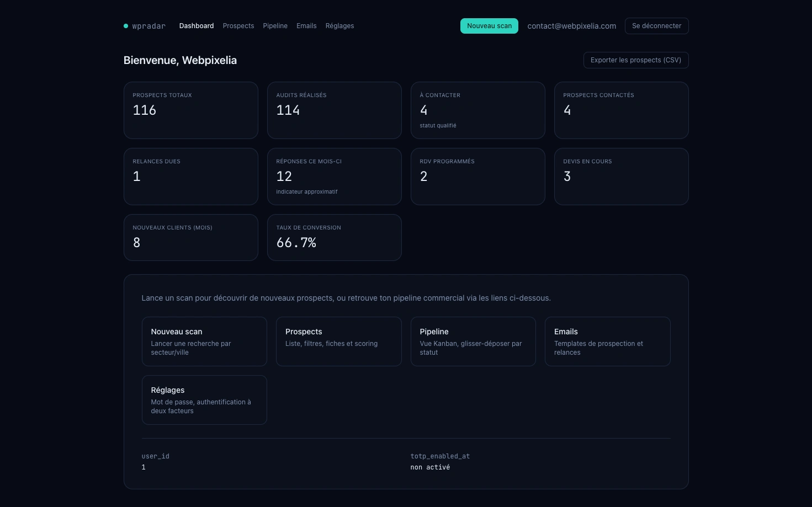
Task: Open the Dashboard nav tab
Action: (197, 26)
